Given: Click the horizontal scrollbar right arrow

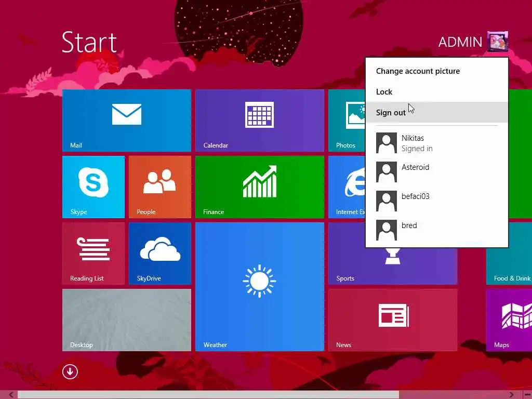Looking at the screenshot, I should coord(511,395).
